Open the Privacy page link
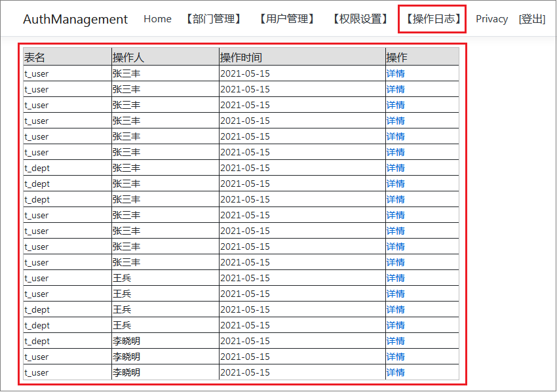The height and width of the screenshot is (392, 557). point(491,19)
